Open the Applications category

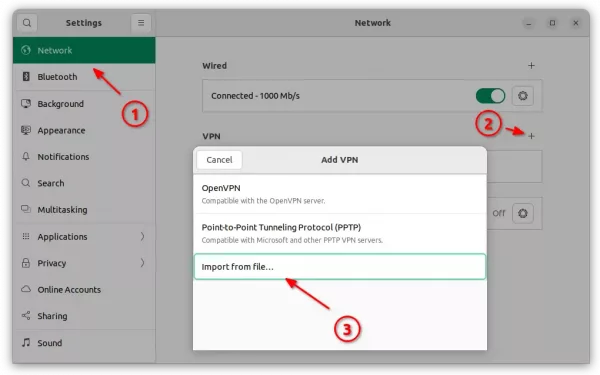84,236
